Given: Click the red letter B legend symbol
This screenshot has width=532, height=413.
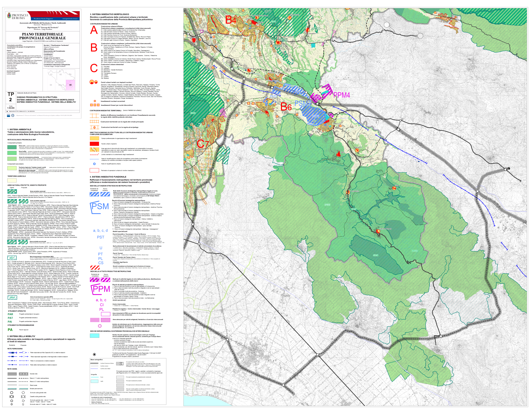Looking at the screenshot, I should pos(94,48).
